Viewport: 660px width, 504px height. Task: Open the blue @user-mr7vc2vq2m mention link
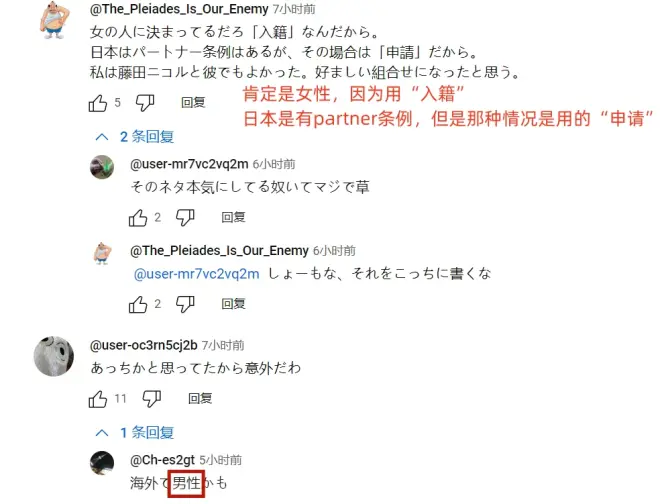[x=197, y=274]
